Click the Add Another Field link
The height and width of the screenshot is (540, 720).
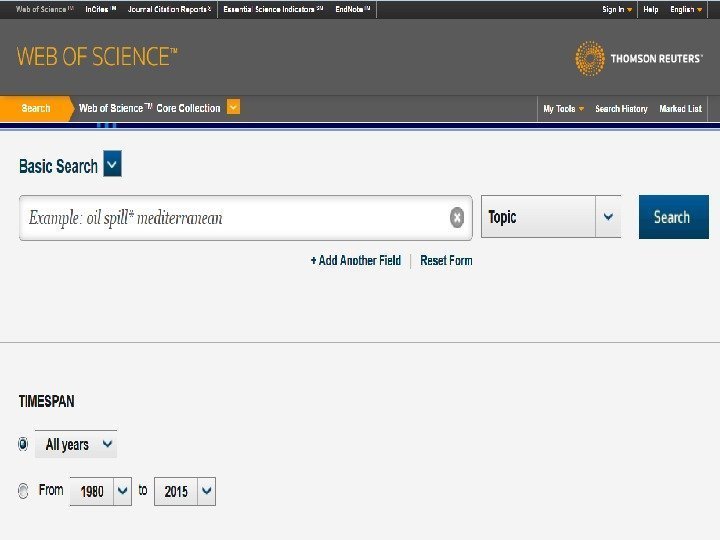click(355, 260)
